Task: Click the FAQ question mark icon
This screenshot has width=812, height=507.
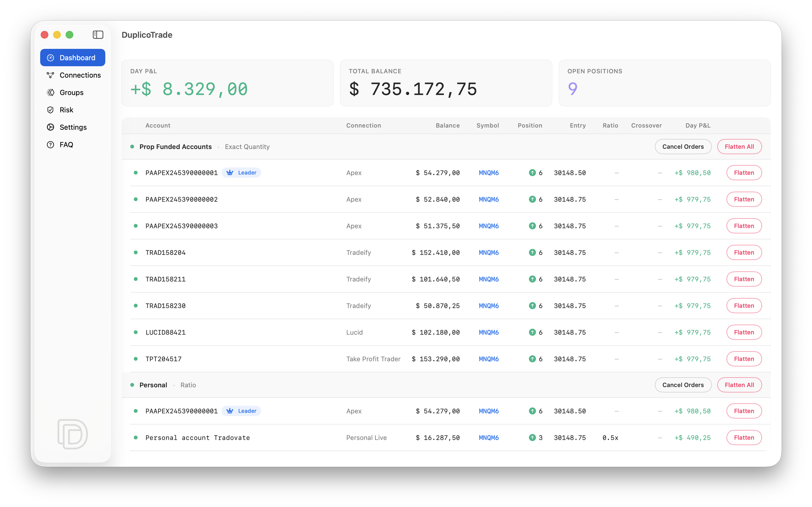Action: tap(50, 144)
